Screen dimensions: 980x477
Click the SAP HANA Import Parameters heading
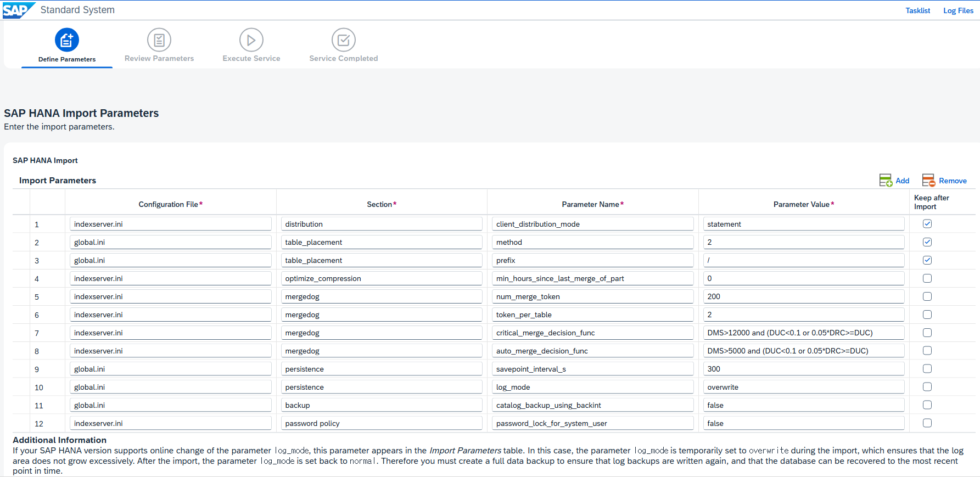coord(81,113)
